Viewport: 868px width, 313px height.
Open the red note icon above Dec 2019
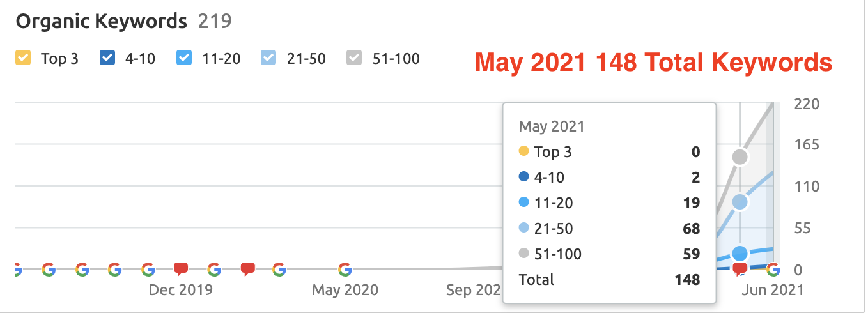click(x=181, y=270)
